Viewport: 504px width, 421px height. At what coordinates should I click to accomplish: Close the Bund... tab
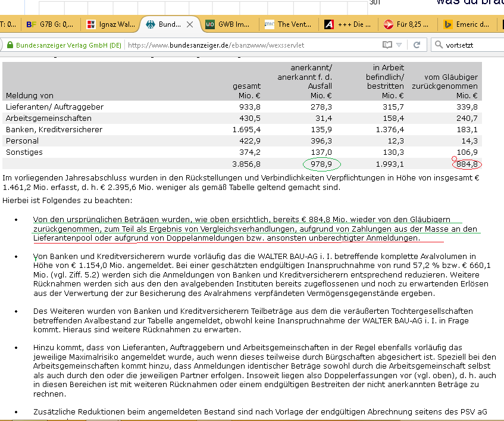[190, 24]
